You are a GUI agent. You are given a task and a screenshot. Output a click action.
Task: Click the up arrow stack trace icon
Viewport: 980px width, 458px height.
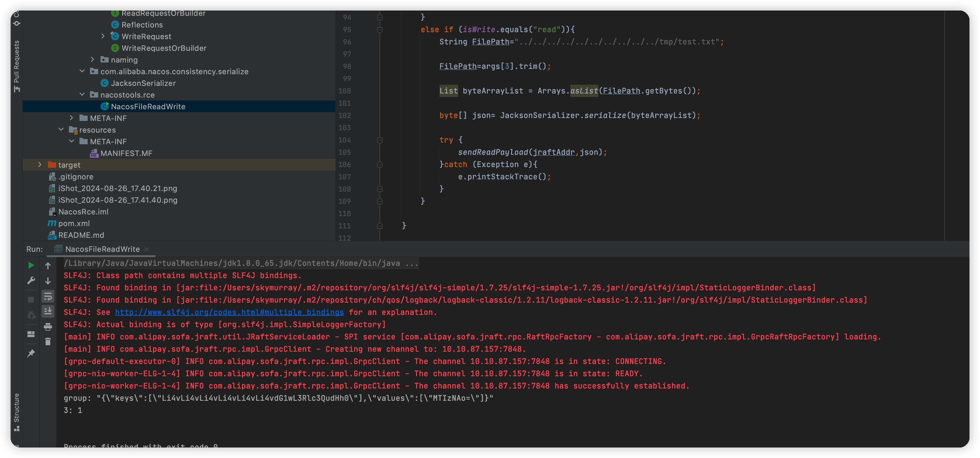[48, 266]
